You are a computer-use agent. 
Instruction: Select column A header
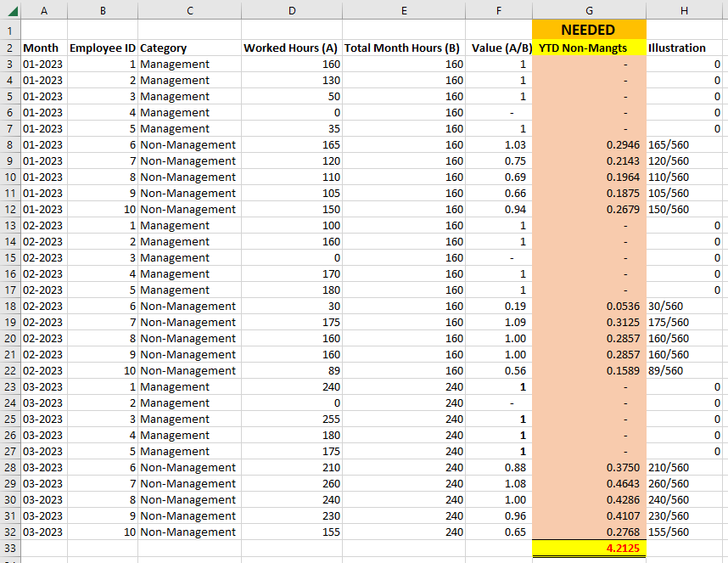(44, 10)
